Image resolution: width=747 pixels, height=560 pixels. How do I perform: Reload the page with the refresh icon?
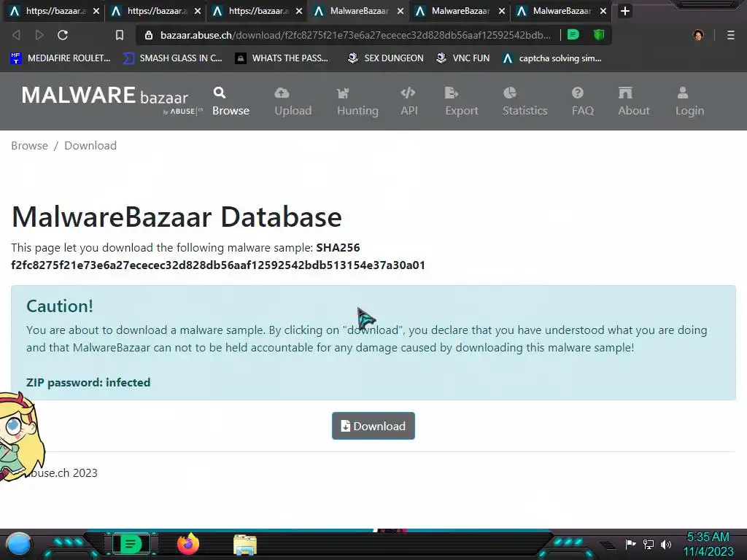click(x=63, y=35)
